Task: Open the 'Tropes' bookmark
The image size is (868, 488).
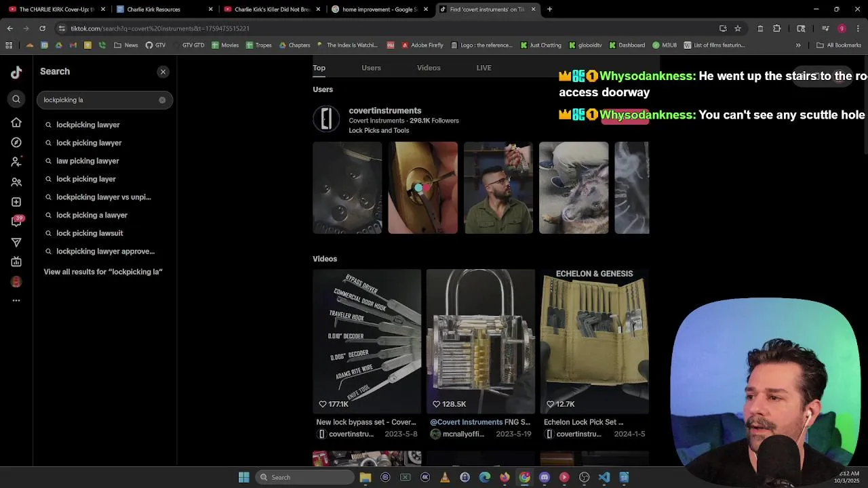Action: click(x=259, y=45)
